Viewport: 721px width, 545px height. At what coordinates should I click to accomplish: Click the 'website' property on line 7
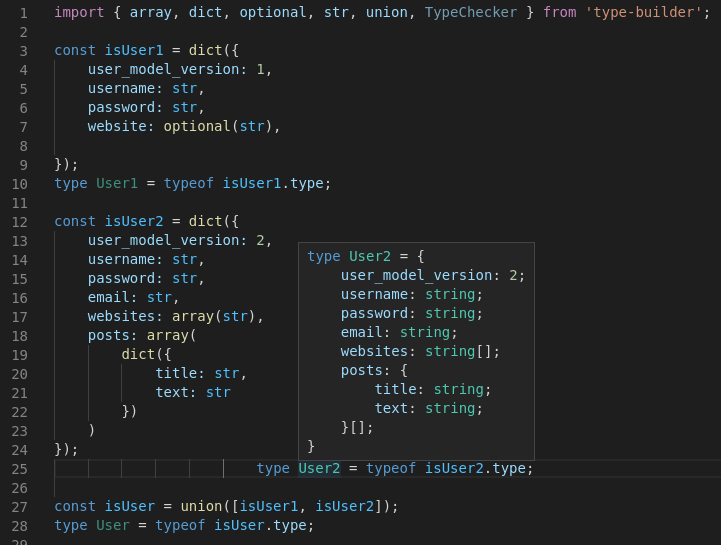(117, 126)
